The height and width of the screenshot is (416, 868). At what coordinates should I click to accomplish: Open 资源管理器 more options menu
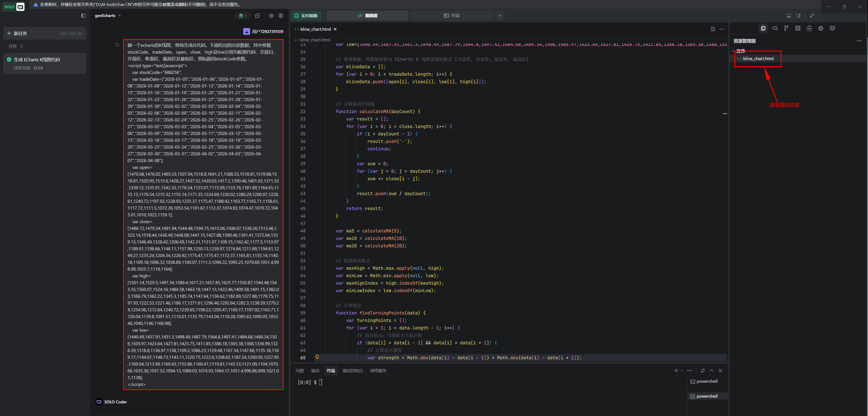[x=859, y=41]
